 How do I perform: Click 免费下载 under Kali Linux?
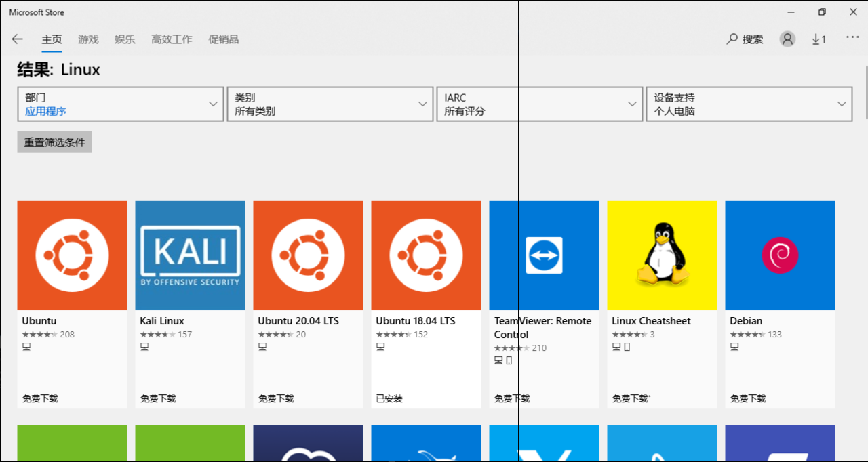point(158,398)
